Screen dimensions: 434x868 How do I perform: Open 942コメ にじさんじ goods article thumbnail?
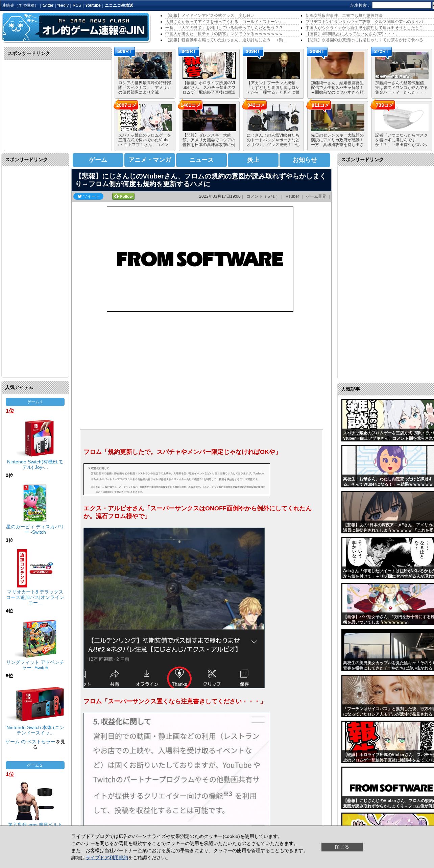coord(273,118)
